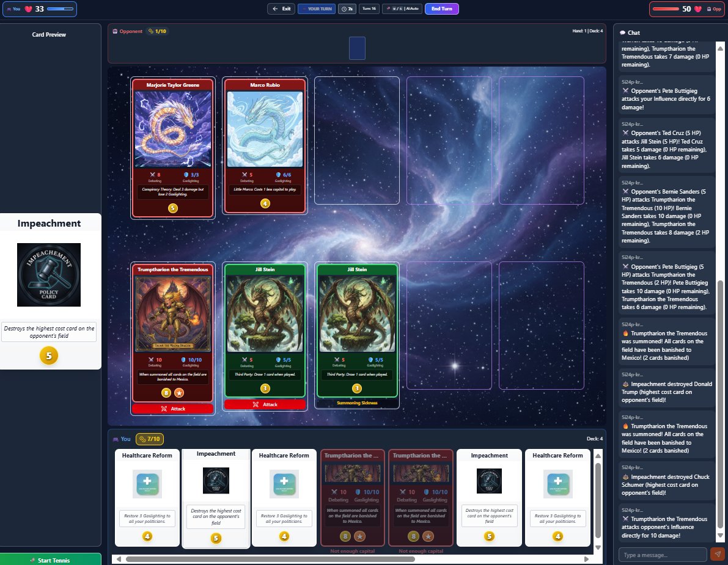Viewport: 728px width, 565px height.
Task: Click the cost 5 coin in Card Preview
Action: 49,356
